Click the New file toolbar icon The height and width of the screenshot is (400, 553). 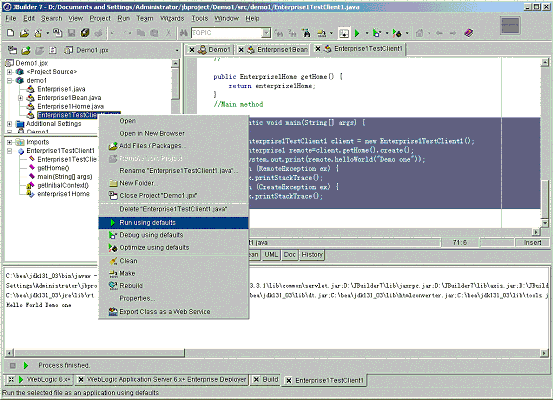tap(11, 33)
